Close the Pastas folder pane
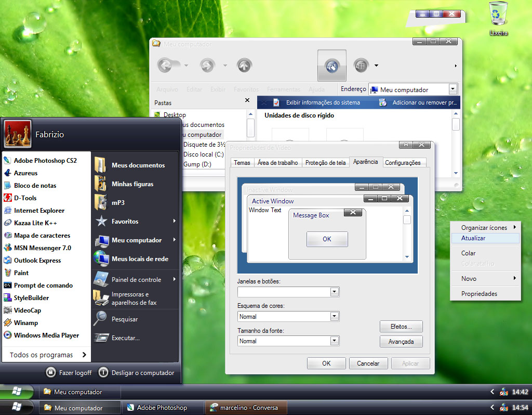Viewport: 532px width, 415px height. click(247, 100)
